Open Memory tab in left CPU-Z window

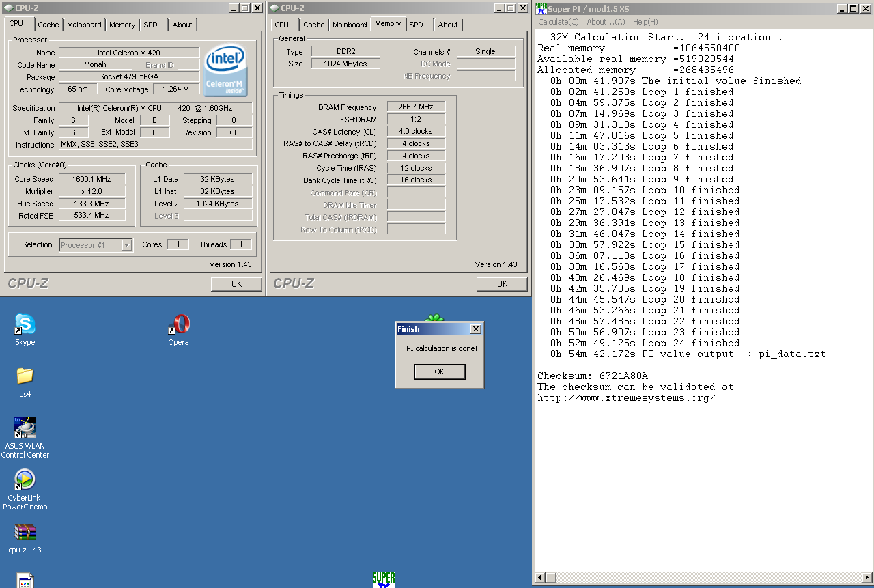(122, 25)
